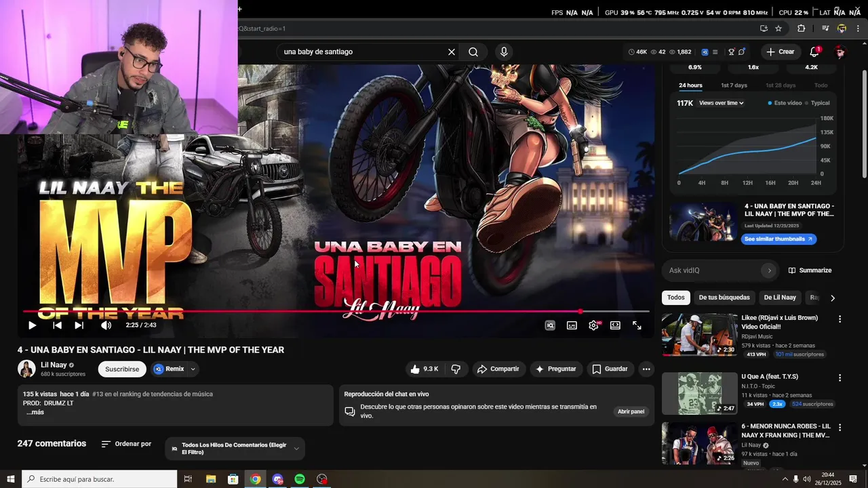Seek on the red video progress bar
The image size is (868, 488).
click(x=336, y=312)
